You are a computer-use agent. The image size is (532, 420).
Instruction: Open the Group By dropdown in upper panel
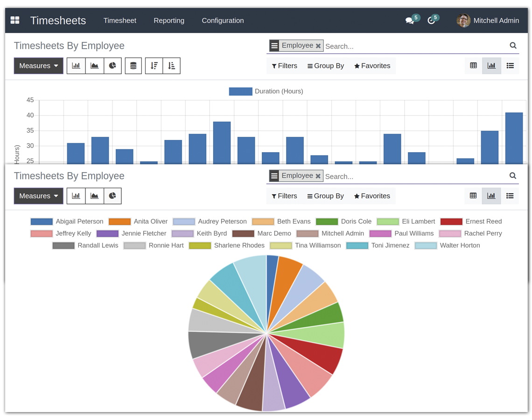(325, 66)
